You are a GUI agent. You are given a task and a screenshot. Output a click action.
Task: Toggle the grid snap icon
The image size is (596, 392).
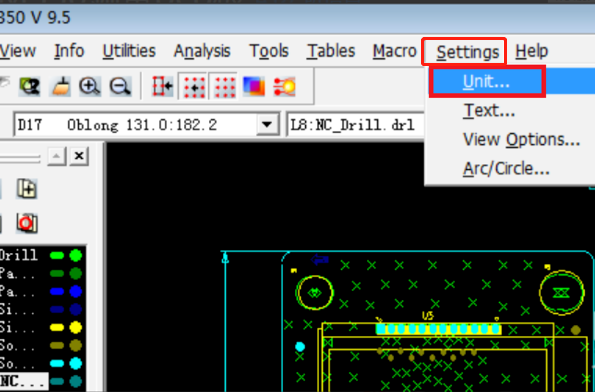(x=194, y=86)
